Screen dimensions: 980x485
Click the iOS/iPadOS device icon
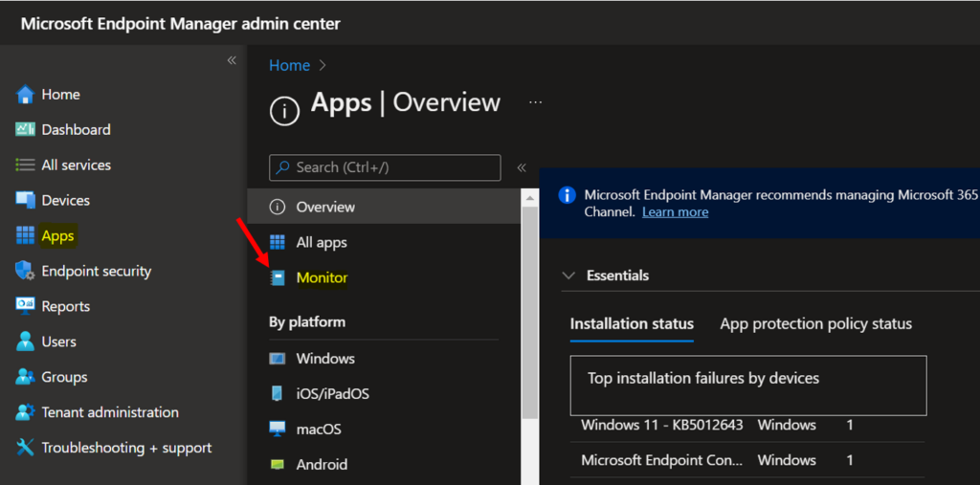(277, 394)
